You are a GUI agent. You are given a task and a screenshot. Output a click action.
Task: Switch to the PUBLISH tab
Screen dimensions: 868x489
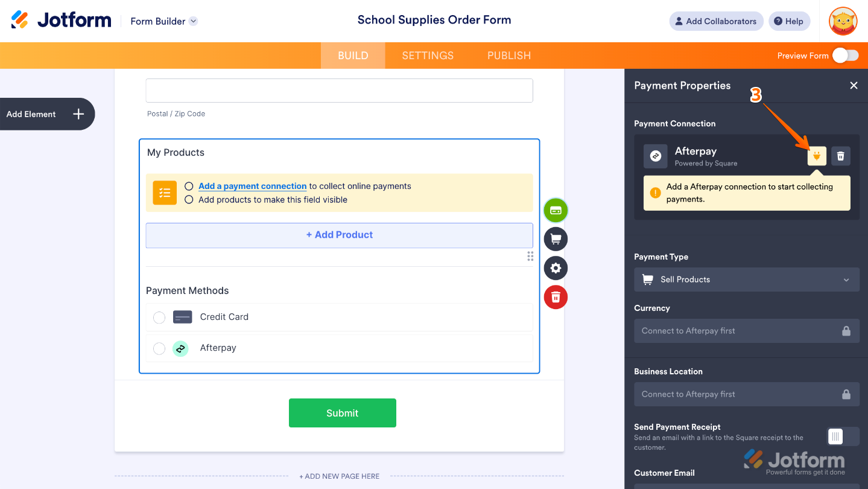tap(508, 55)
